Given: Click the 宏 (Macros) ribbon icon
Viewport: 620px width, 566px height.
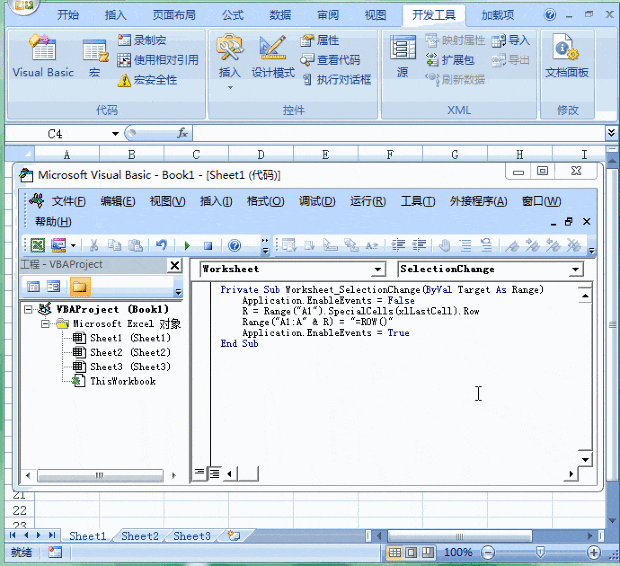Looking at the screenshot, I should (x=95, y=58).
